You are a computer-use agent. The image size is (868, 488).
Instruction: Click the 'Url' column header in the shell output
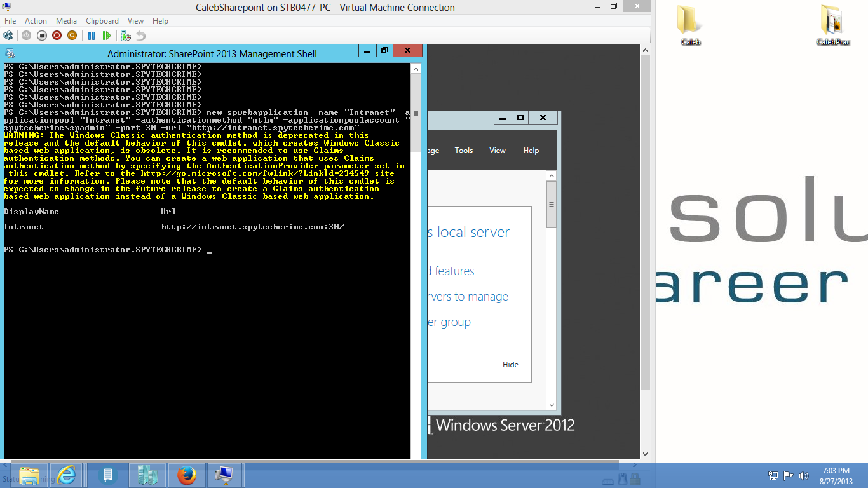pyautogui.click(x=168, y=212)
